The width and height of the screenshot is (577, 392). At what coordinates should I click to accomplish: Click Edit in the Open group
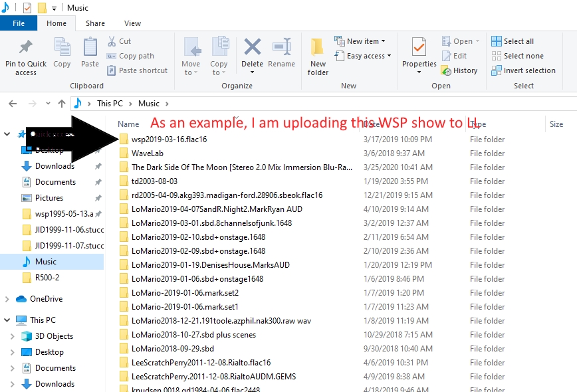click(x=455, y=56)
